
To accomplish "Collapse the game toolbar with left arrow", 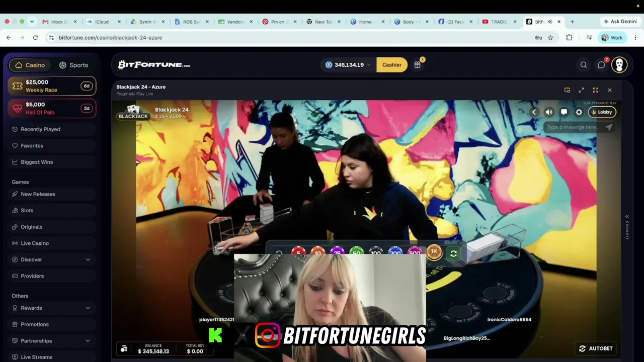I will coord(534,112).
